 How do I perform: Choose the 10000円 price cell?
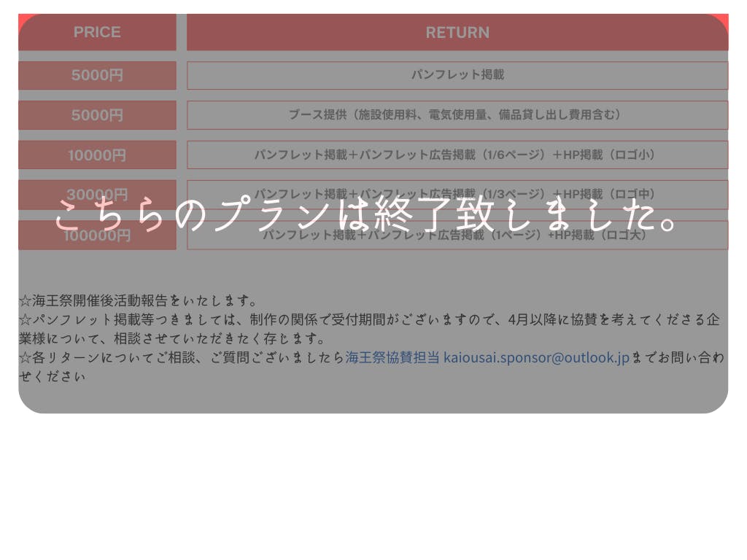97,155
